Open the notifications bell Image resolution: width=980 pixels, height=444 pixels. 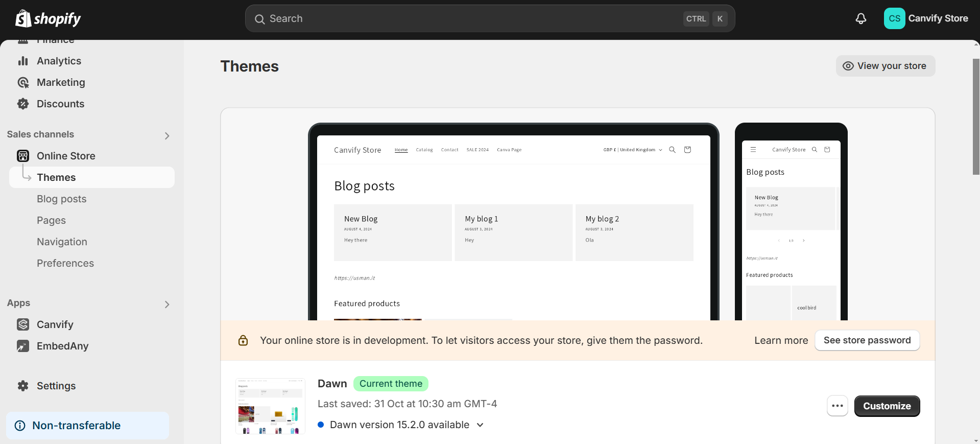coord(861,18)
